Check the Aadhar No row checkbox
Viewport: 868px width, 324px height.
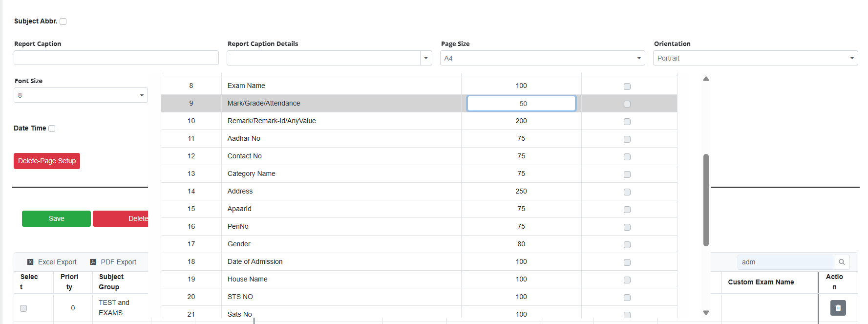pos(627,139)
